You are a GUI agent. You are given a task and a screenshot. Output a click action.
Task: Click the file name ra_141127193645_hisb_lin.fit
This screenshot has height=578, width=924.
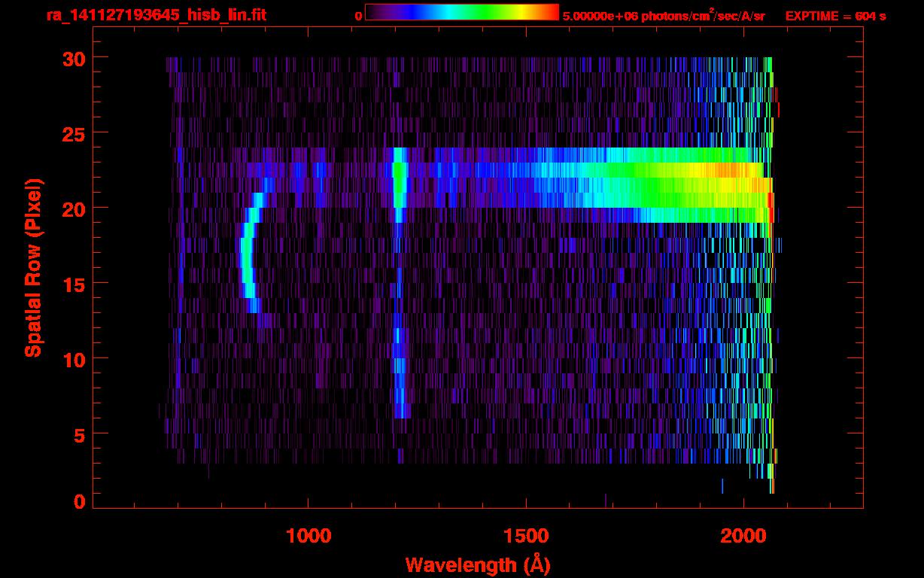[x=156, y=15]
